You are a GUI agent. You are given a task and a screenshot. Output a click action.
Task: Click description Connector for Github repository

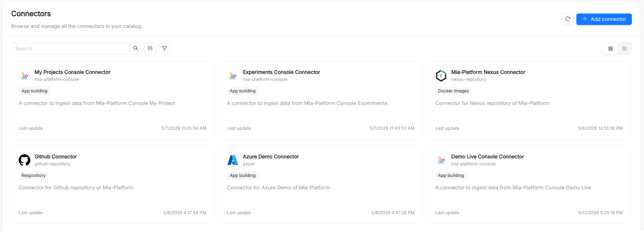point(76,188)
